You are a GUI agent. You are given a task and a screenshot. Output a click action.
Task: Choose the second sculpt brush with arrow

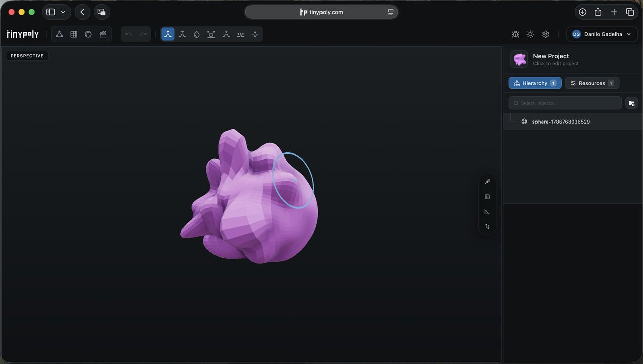click(182, 34)
